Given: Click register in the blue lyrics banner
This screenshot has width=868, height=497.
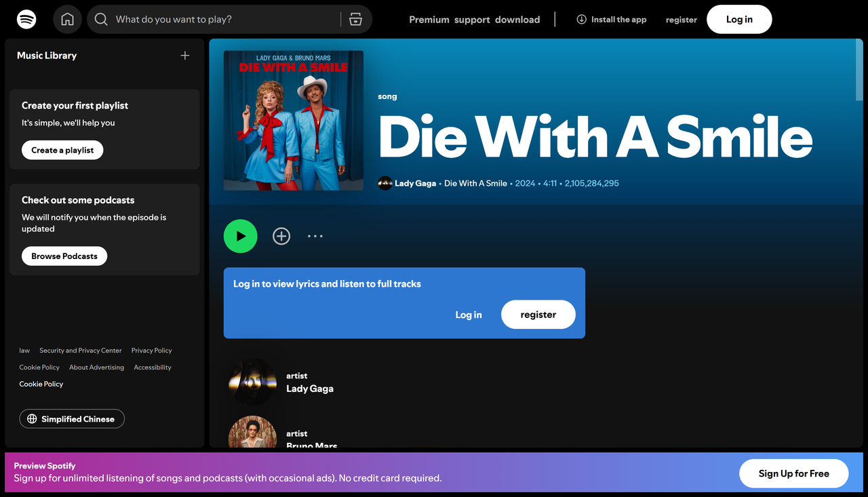Looking at the screenshot, I should [x=538, y=315].
